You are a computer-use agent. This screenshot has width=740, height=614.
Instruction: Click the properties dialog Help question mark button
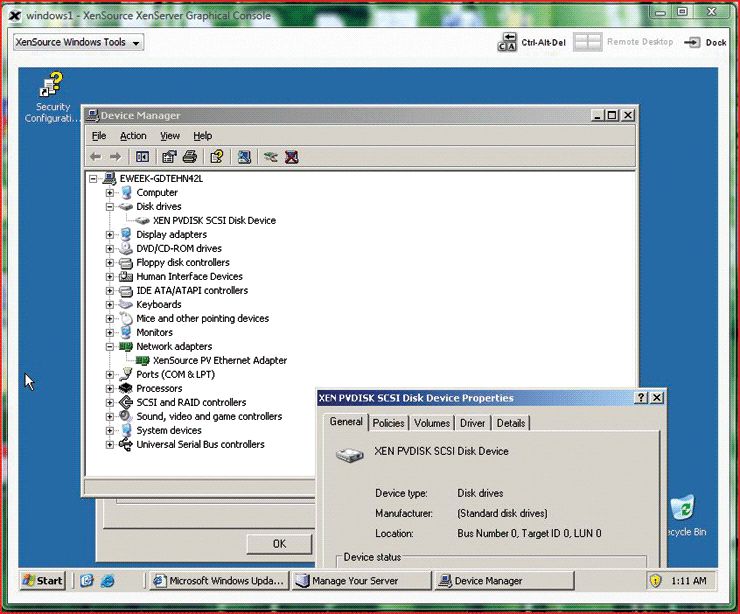click(x=641, y=397)
